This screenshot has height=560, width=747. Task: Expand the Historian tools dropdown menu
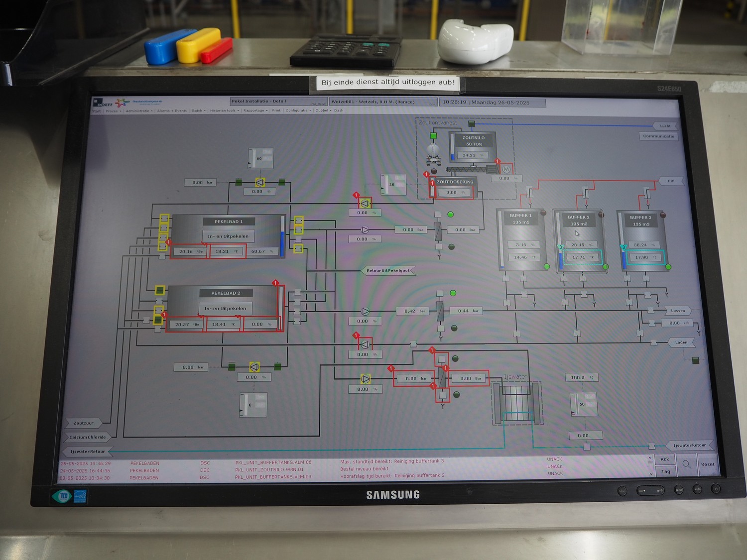pos(224,111)
